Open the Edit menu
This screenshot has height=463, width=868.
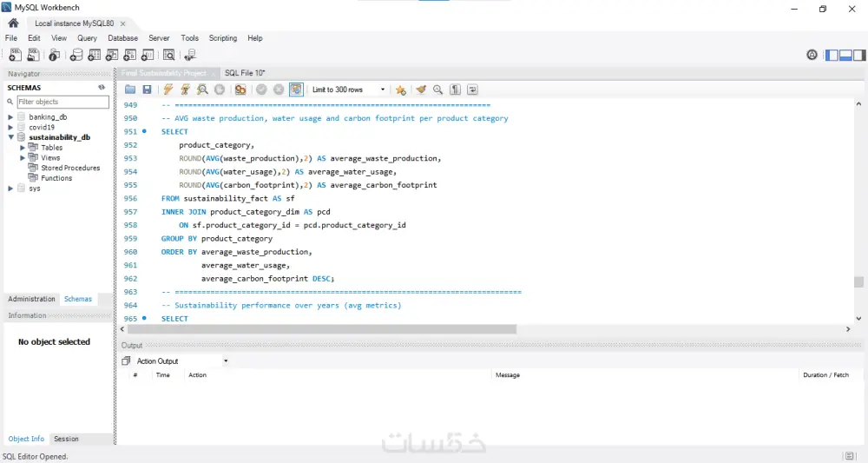[34, 38]
